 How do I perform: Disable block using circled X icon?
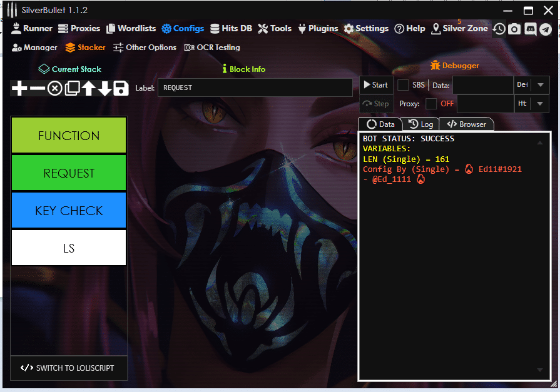tap(54, 88)
